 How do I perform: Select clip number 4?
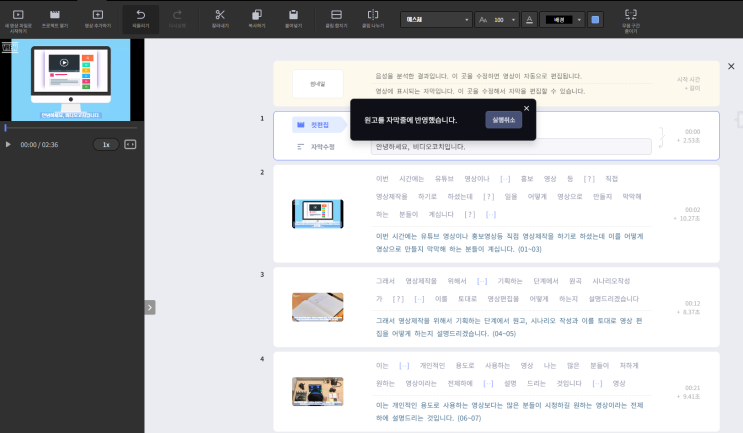pos(262,359)
